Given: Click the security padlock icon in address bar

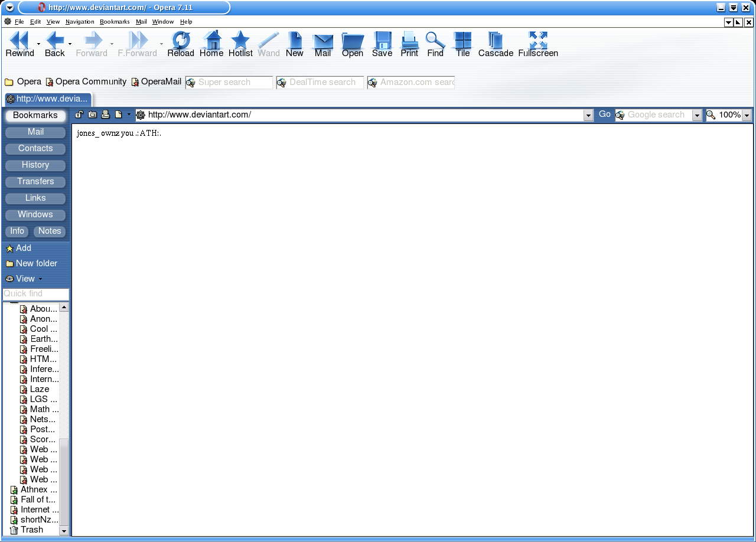Looking at the screenshot, I should [x=79, y=115].
